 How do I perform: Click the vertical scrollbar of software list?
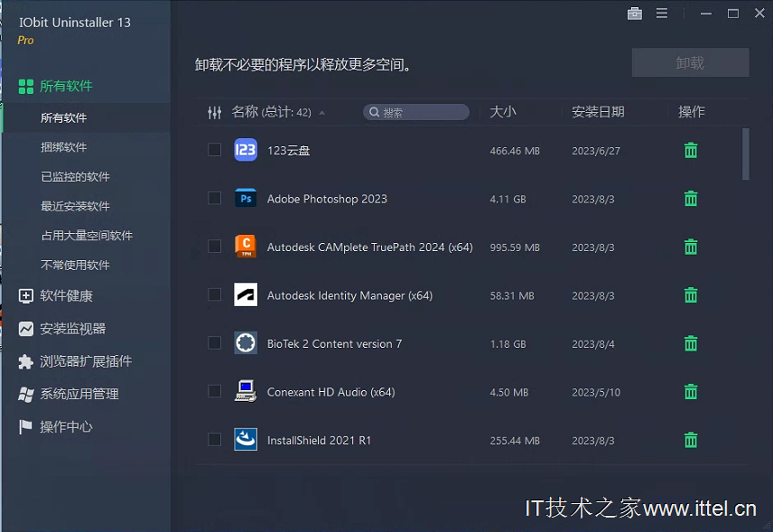tap(745, 154)
